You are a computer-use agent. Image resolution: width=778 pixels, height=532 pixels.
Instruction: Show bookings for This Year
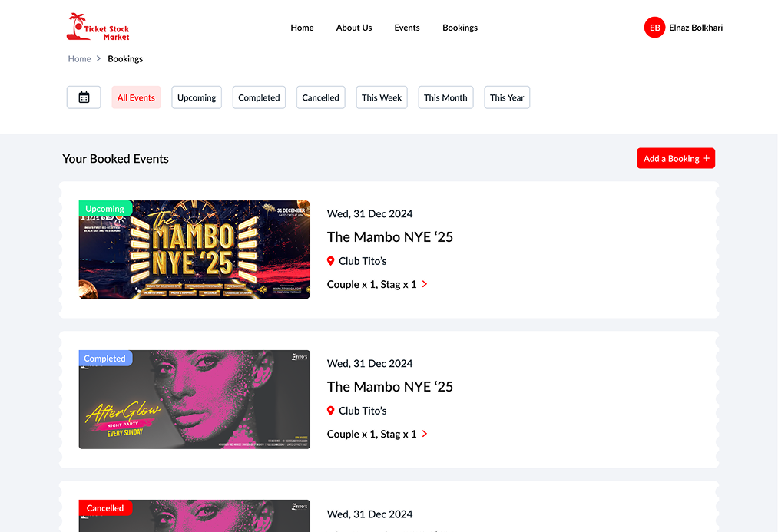click(507, 97)
